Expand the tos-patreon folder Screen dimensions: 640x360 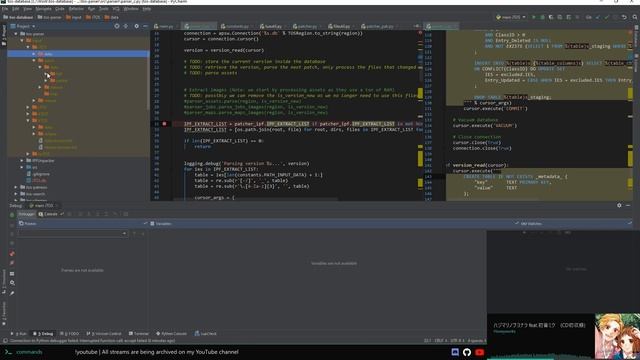coord(16,187)
